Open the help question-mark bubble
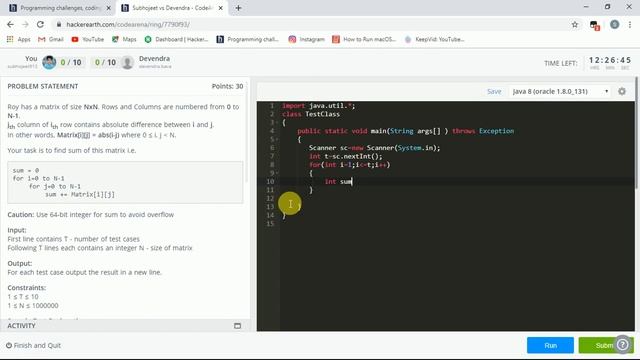640x360 pixels. (x=622, y=345)
